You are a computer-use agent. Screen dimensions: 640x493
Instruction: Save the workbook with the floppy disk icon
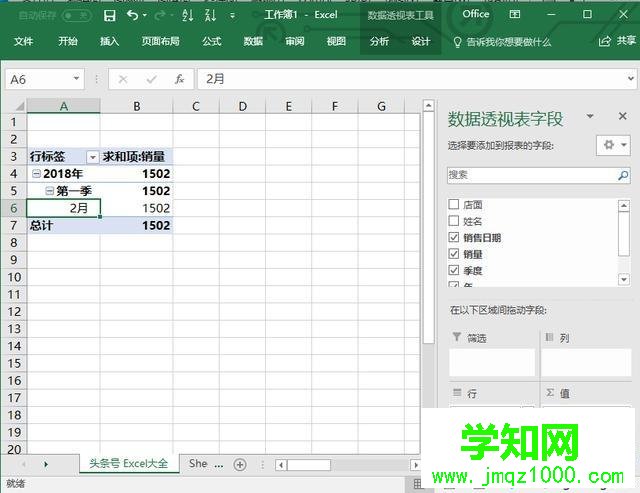point(109,16)
